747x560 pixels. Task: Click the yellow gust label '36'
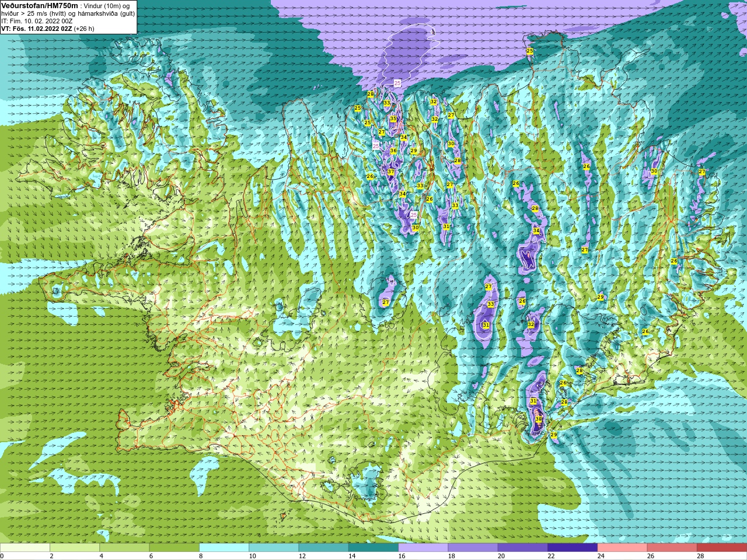tap(393, 150)
